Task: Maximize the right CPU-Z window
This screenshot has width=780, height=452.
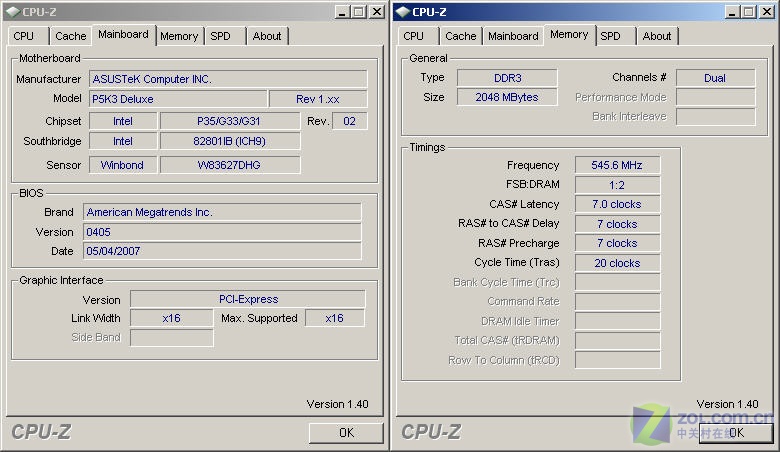Action: tap(748, 12)
